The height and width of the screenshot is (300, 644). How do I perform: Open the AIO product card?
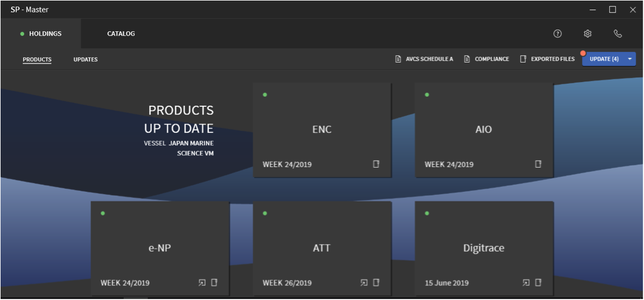[x=484, y=130]
